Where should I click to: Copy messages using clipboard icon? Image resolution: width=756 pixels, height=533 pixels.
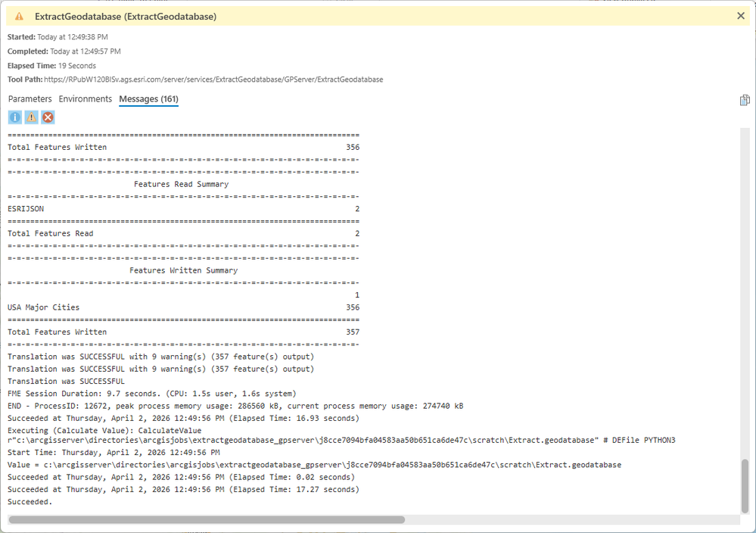745,100
